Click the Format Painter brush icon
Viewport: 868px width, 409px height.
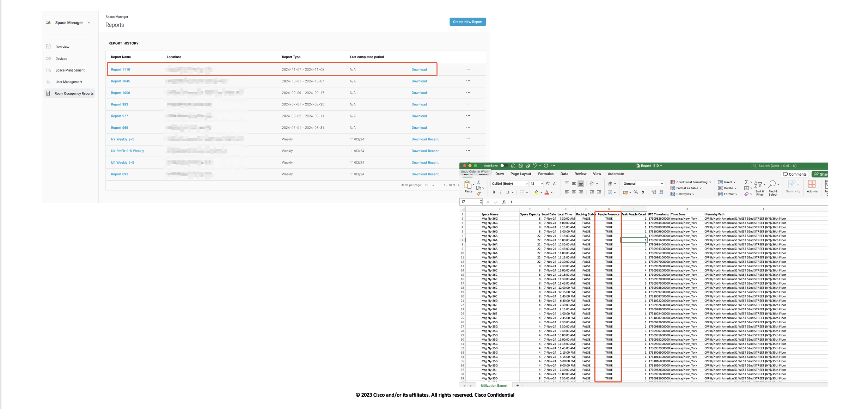(479, 194)
